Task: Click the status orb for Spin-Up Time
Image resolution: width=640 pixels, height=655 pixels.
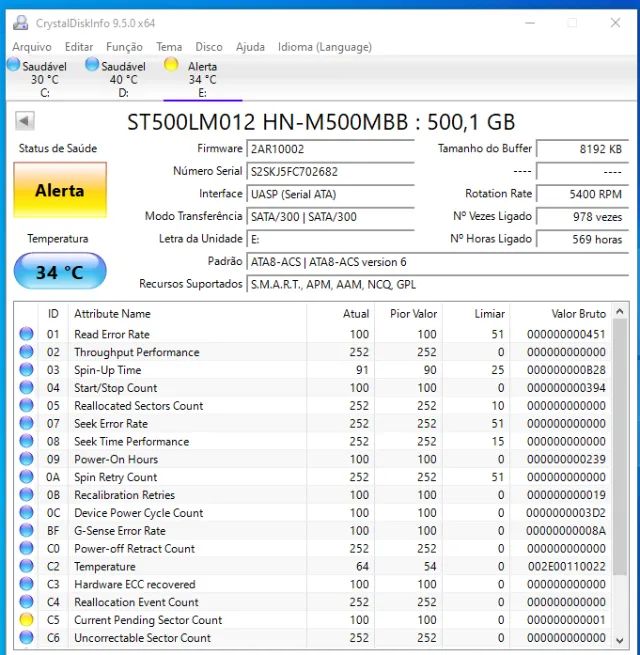Action: pos(26,370)
